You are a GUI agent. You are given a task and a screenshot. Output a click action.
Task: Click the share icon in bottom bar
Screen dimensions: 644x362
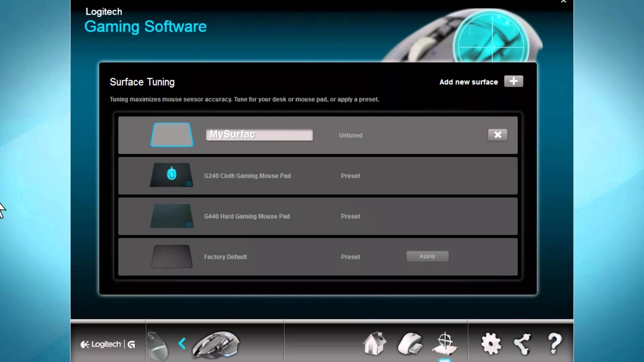(x=522, y=343)
